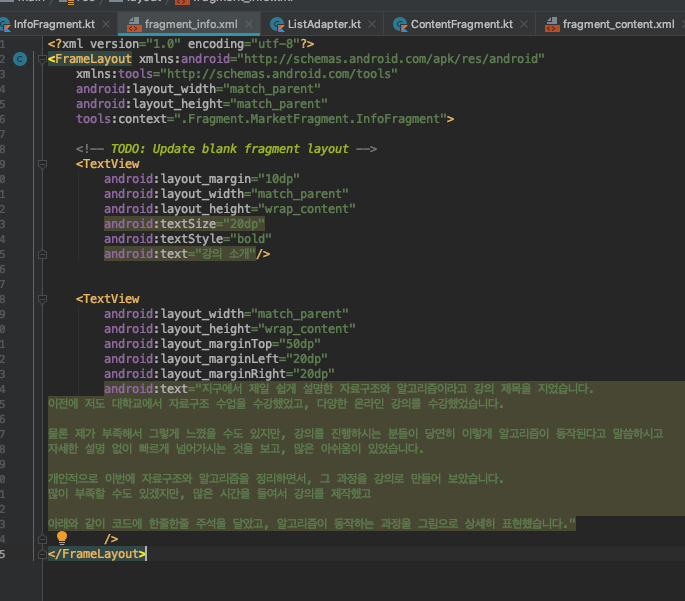Click the layout_marginRight="20dp" attribute
The height and width of the screenshot is (601, 685).
point(219,374)
